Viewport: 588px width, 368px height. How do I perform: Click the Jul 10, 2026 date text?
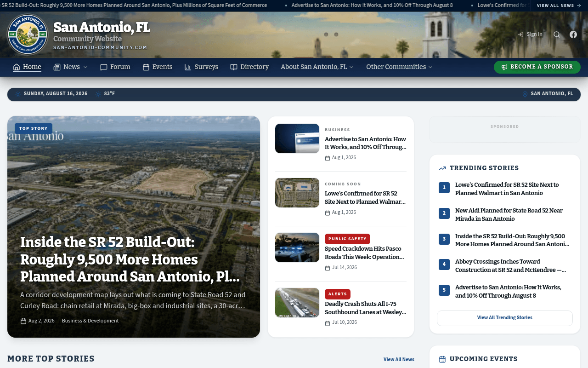[345, 322]
